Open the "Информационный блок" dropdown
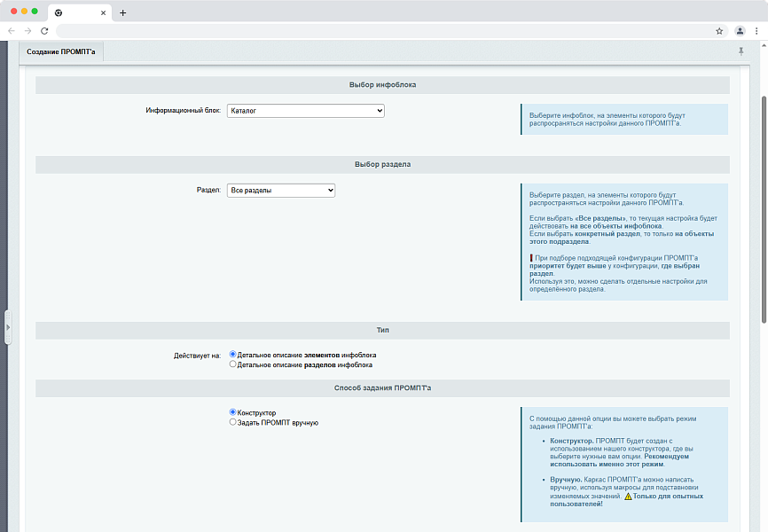Image resolution: width=768 pixels, height=532 pixels. pos(305,111)
